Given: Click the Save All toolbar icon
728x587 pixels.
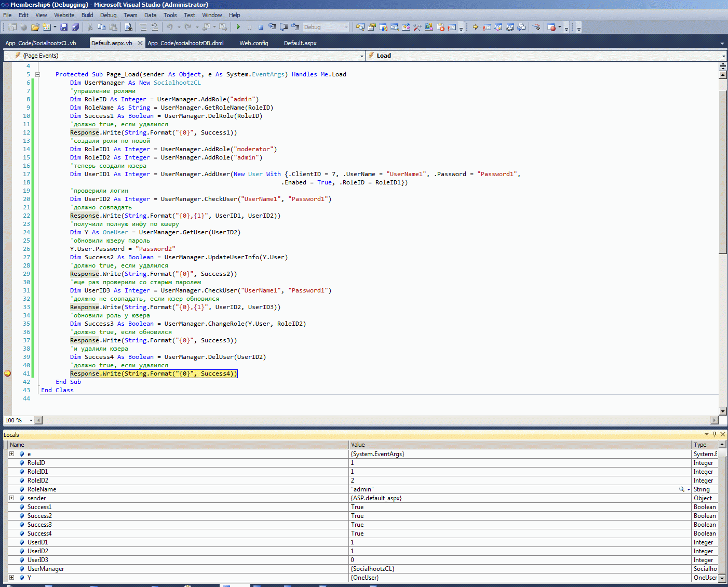Looking at the screenshot, I should [x=75, y=27].
